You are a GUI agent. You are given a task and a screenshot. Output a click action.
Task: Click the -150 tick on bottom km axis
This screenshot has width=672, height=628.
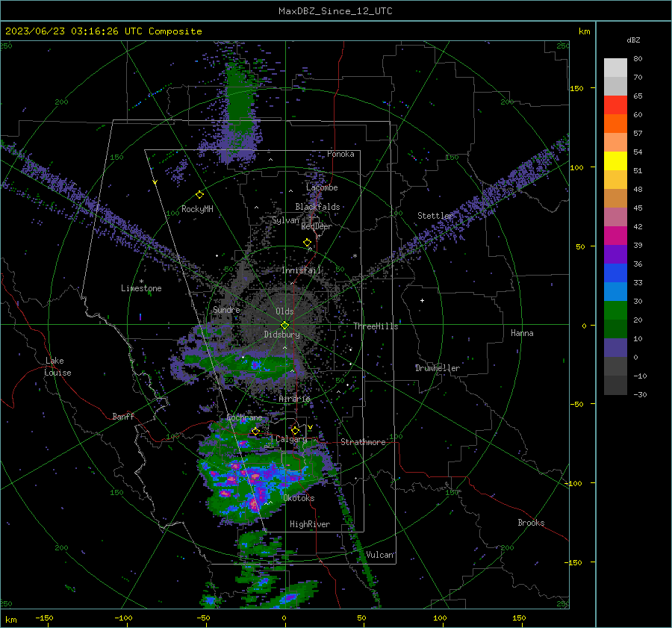coord(44,618)
